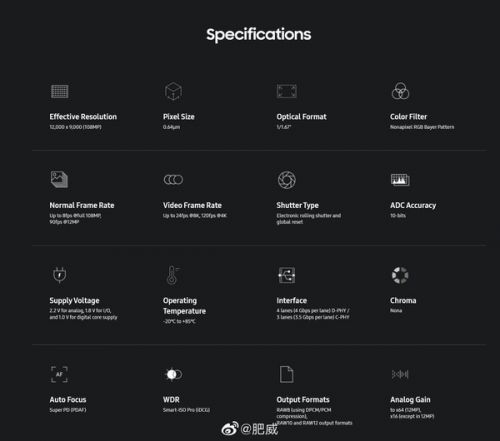This screenshot has height=441, width=500.
Task: Click the Shutter Type aperture icon
Action: tap(287, 180)
